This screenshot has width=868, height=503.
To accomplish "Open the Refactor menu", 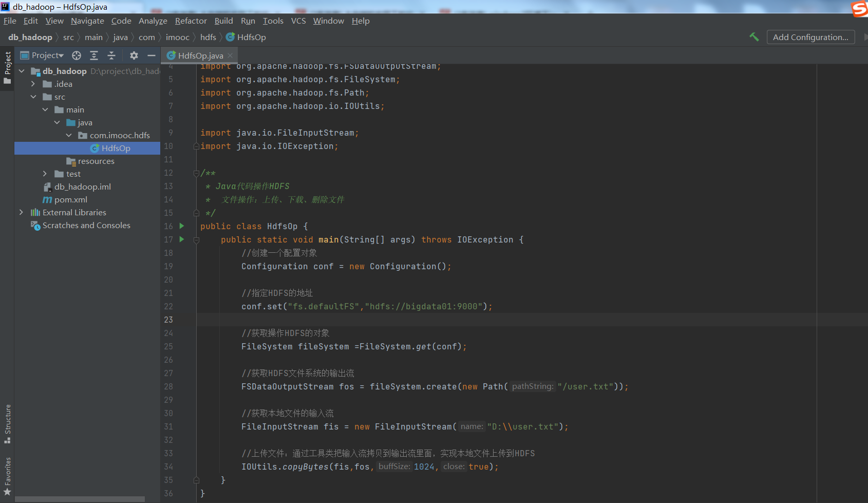I will (x=191, y=21).
